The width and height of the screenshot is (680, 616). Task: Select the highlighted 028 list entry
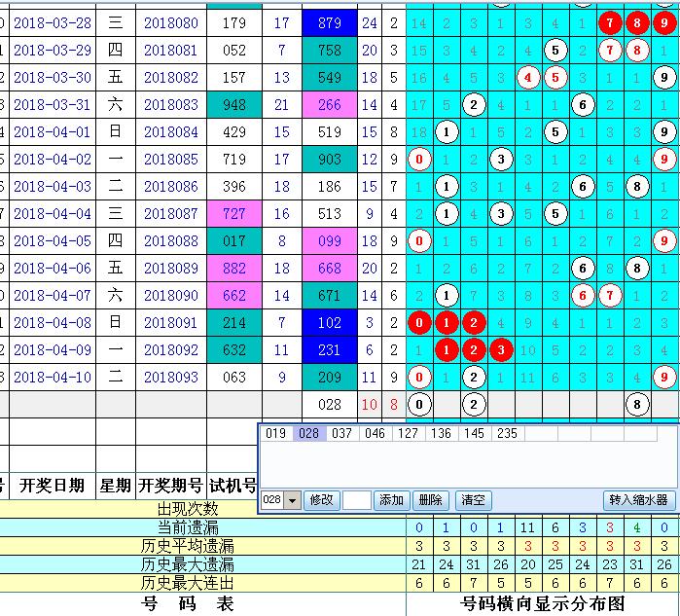pyautogui.click(x=309, y=434)
